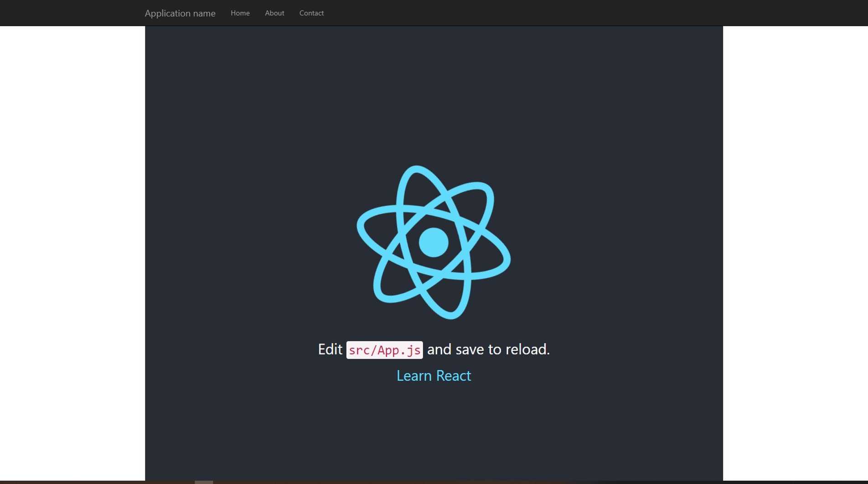Screen dimensions: 868x484
Task: Open the Contact page from navbar
Action: coord(311,13)
